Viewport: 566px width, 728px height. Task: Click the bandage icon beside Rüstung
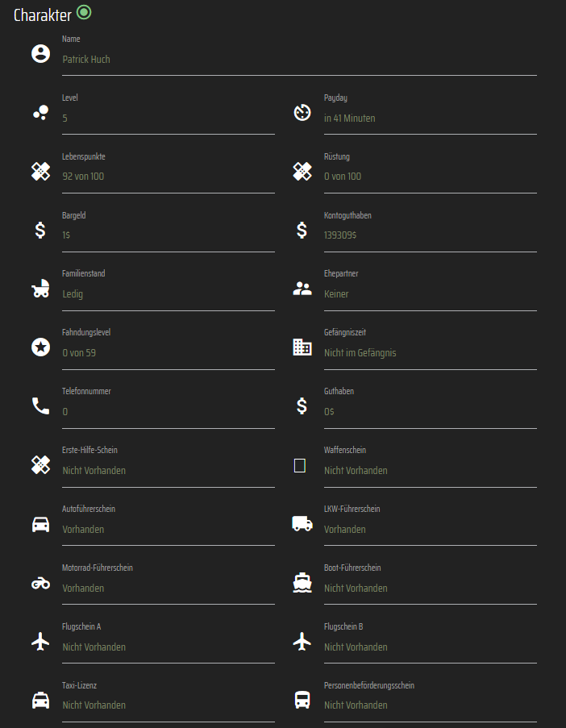[302, 172]
